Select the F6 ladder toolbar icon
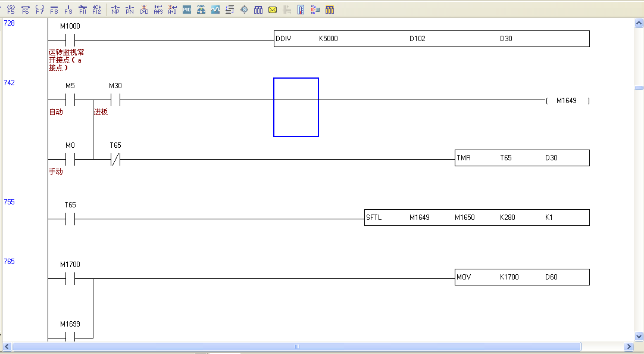The height and width of the screenshot is (354, 644). coord(25,10)
